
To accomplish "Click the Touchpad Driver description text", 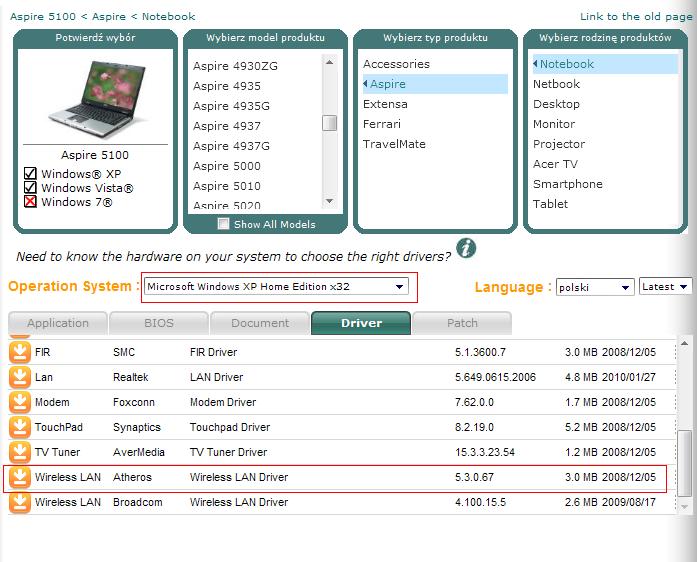I will (x=230, y=427).
